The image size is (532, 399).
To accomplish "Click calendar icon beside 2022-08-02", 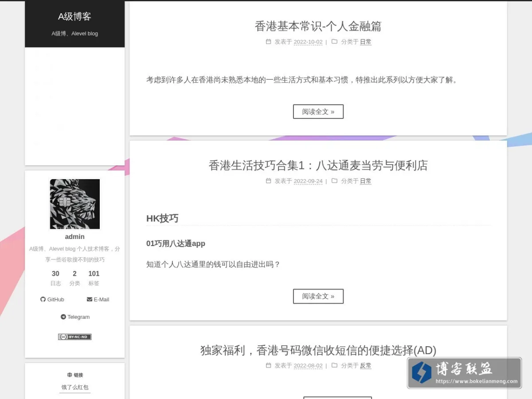I will tap(268, 365).
